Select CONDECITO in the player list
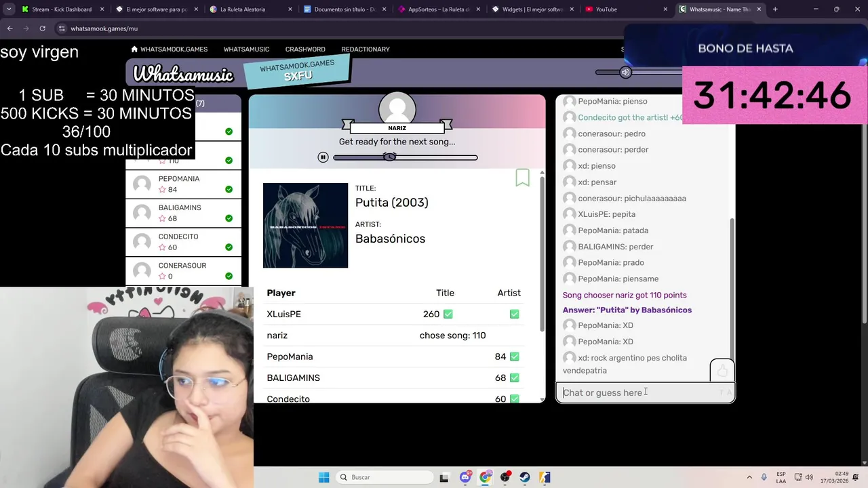This screenshot has height=488, width=868. 183,242
